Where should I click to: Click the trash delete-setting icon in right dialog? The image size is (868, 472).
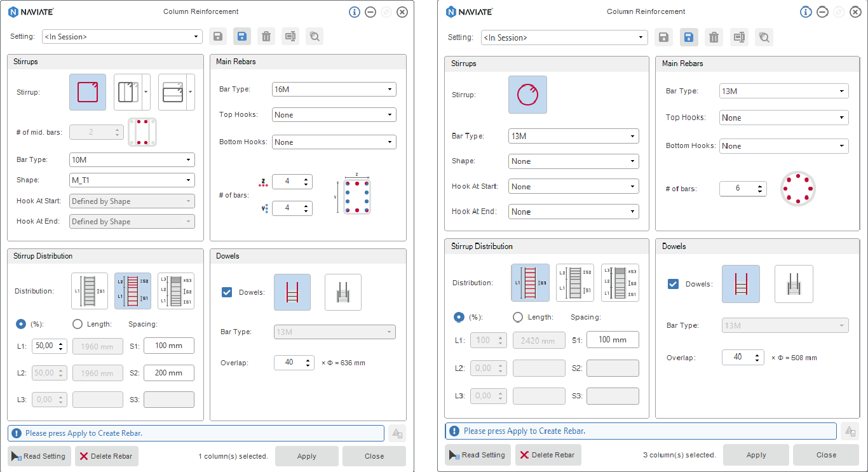pyautogui.click(x=714, y=37)
